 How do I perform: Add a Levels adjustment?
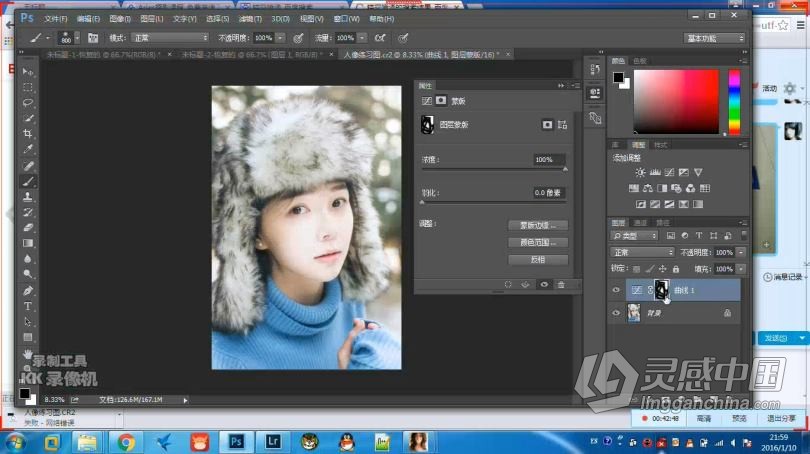(655, 173)
